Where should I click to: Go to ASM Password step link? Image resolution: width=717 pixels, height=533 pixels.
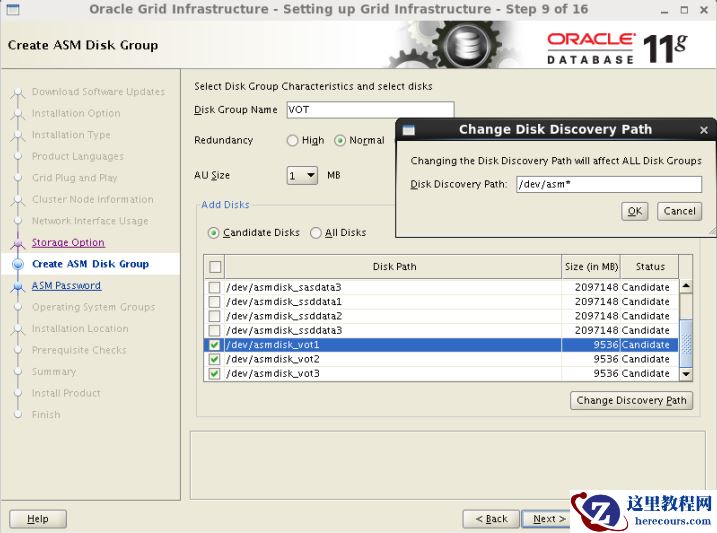pos(66,286)
